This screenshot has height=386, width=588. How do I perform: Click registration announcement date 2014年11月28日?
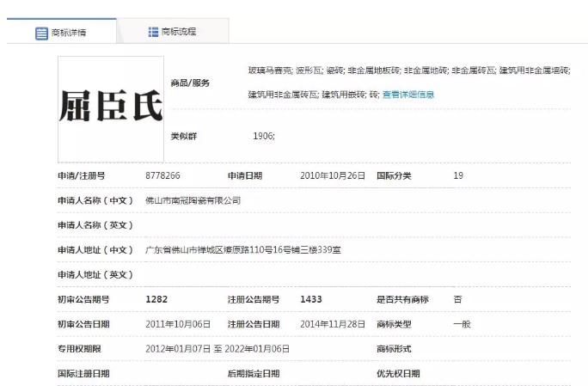click(333, 324)
